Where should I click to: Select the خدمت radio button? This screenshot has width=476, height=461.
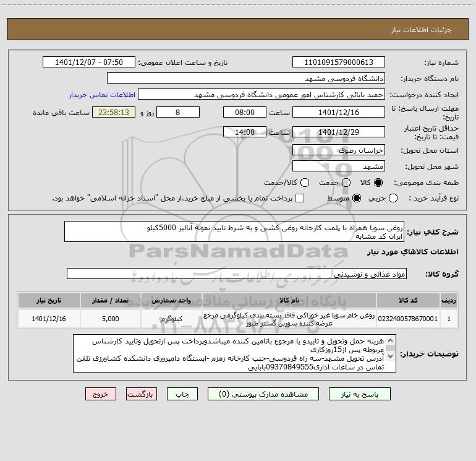tap(346, 183)
